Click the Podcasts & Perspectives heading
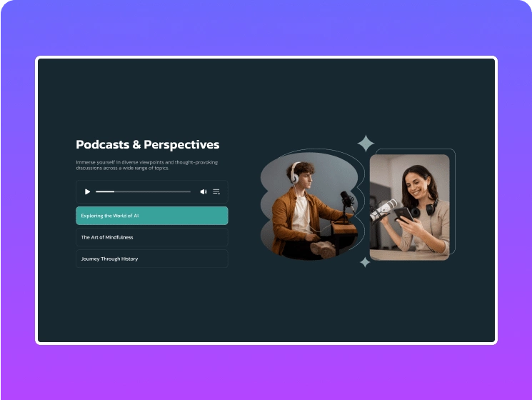This screenshot has height=400, width=532. pyautogui.click(x=148, y=144)
